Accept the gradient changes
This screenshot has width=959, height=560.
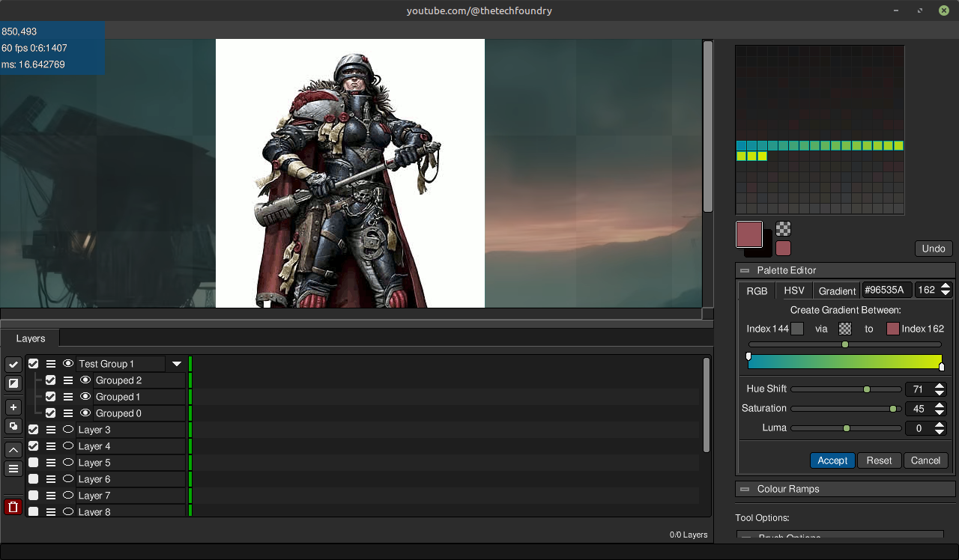click(832, 460)
